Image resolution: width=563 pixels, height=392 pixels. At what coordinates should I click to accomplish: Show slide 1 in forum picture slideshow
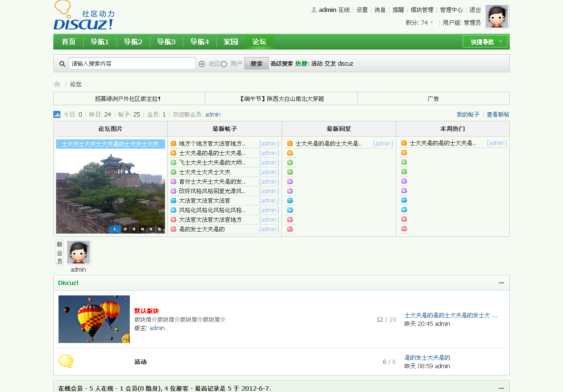[x=115, y=229]
